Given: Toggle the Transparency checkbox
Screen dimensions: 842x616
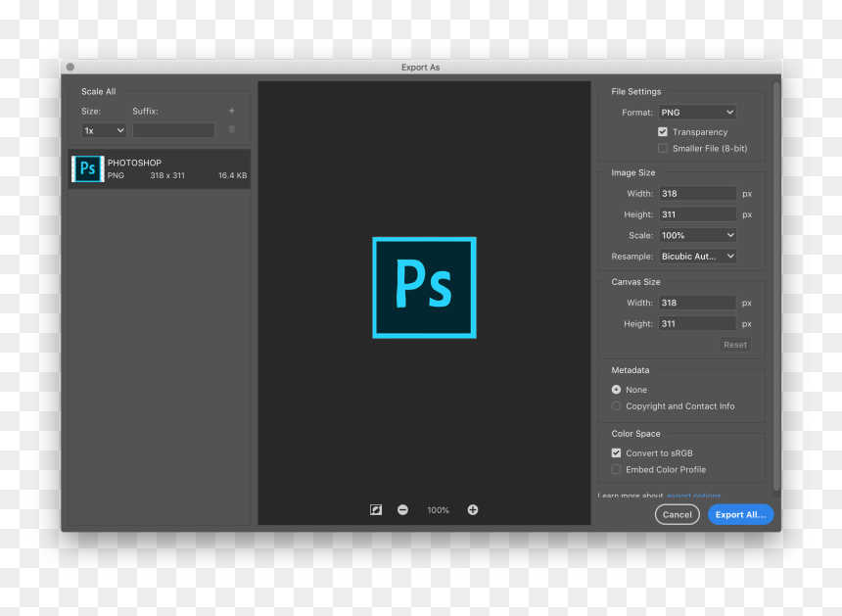Looking at the screenshot, I should (x=663, y=131).
